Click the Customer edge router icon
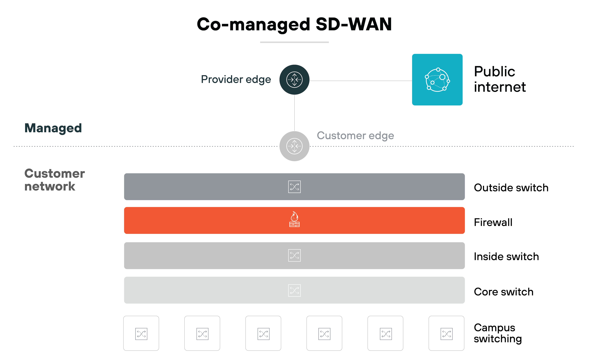 [x=294, y=146]
